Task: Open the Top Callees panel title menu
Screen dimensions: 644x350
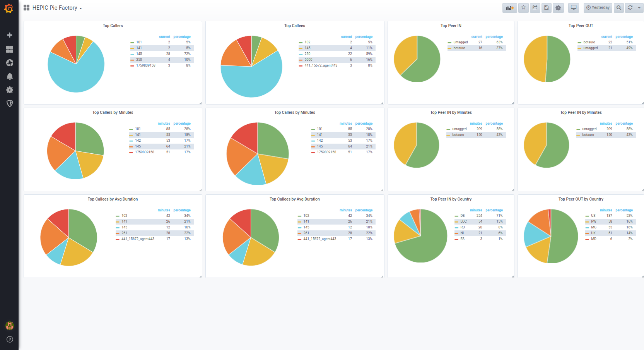Action: (x=295, y=26)
